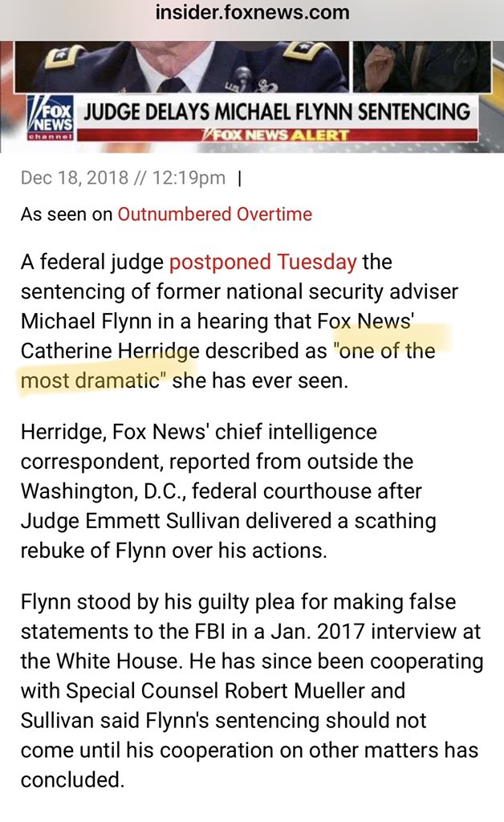Click the word 'concluded.' ending the article
The image size is (504, 822).
click(72, 779)
